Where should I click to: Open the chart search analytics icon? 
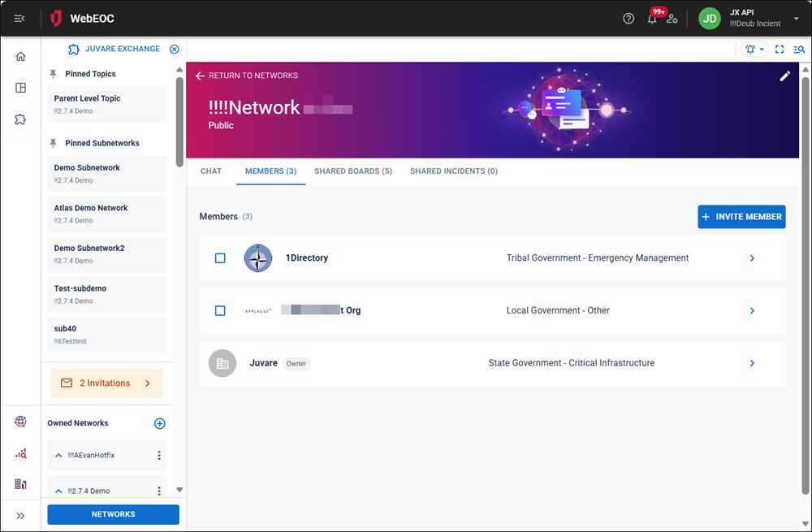21,454
